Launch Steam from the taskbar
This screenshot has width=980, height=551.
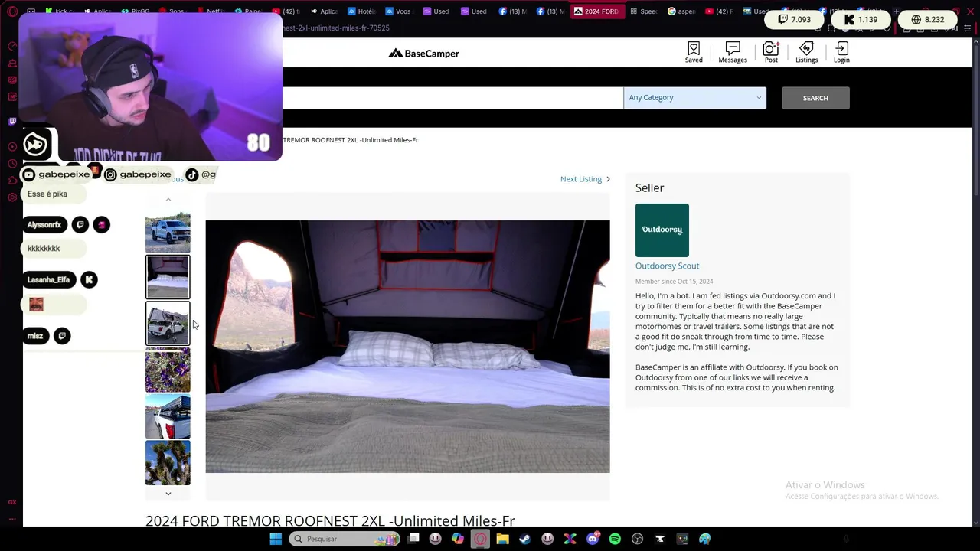[525, 539]
